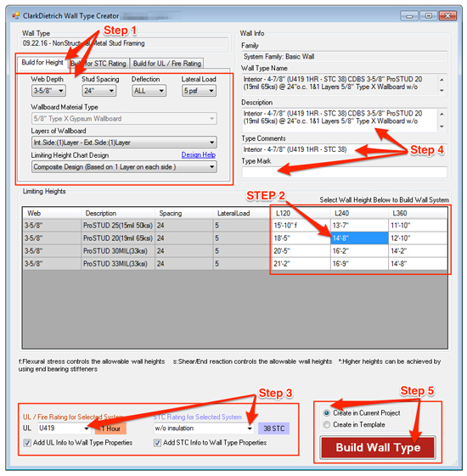Select the 15'-10" f cell under L120
This screenshot has height=476, width=467.
click(x=301, y=226)
